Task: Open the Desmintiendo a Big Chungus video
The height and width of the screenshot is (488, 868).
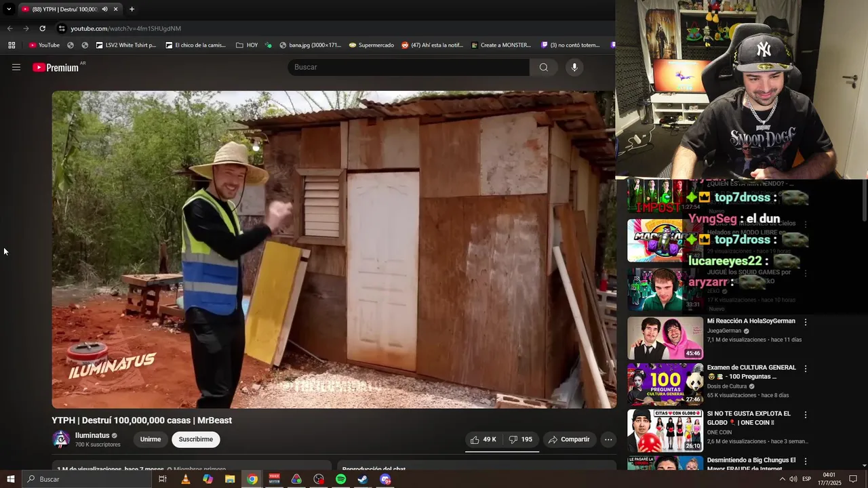Action: (751, 464)
